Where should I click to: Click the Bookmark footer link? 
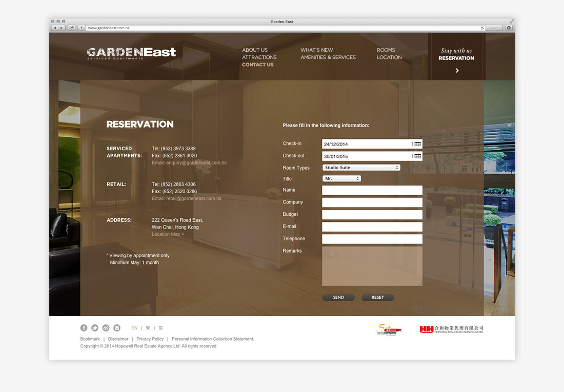click(90, 339)
